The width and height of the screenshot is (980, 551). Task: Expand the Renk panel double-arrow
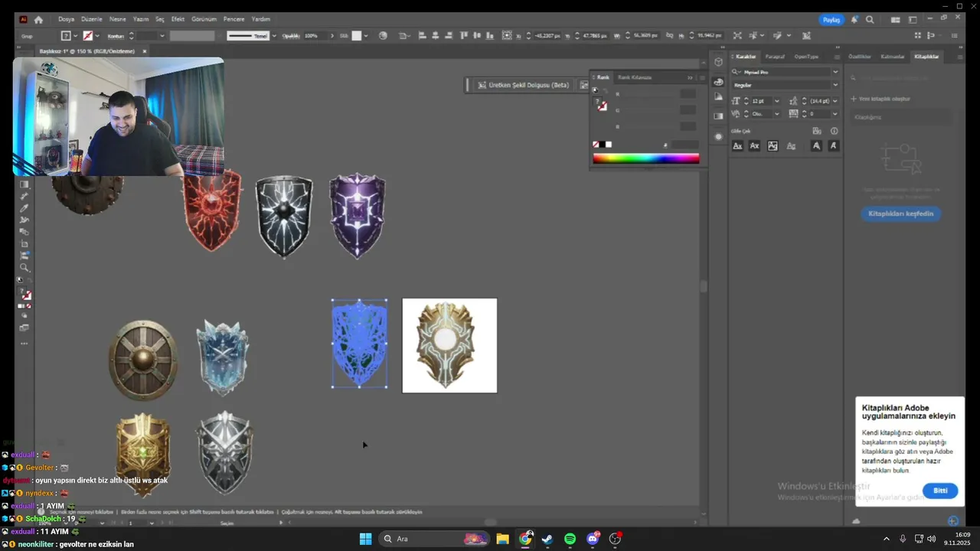(x=690, y=77)
